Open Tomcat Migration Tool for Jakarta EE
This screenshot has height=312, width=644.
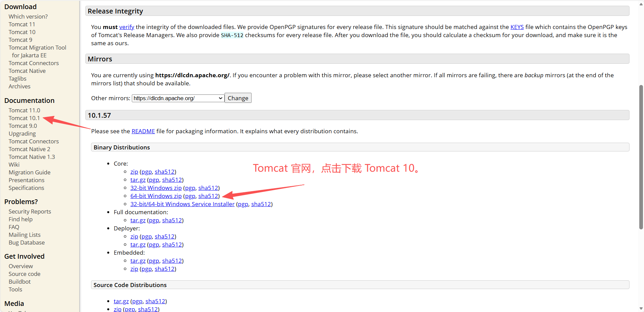click(x=37, y=51)
